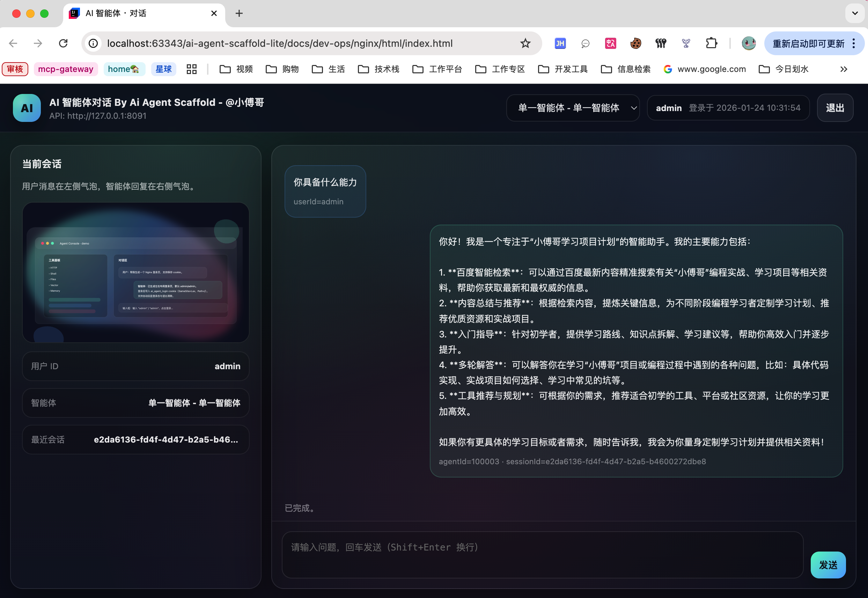Click the bookmark star icon in address bar

pos(525,43)
